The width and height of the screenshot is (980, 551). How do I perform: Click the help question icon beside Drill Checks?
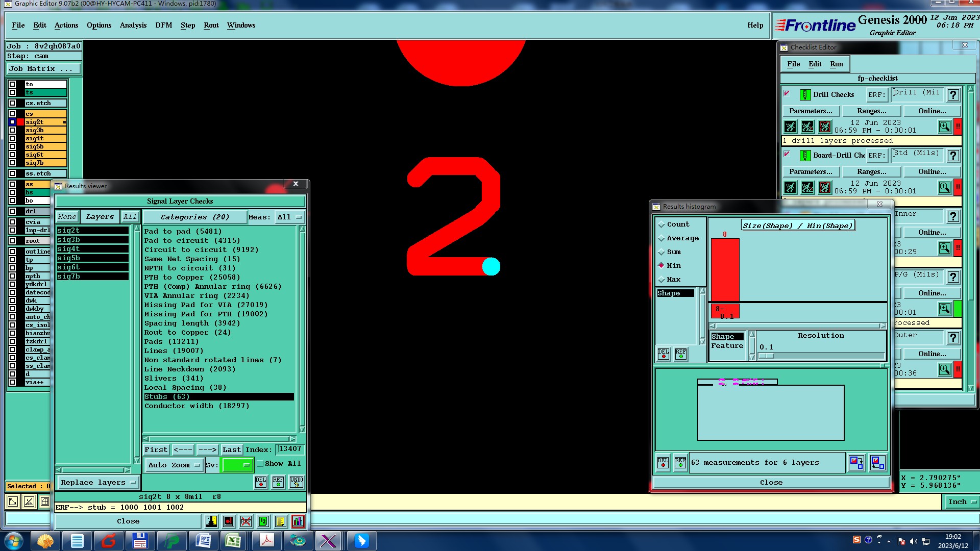coord(953,95)
